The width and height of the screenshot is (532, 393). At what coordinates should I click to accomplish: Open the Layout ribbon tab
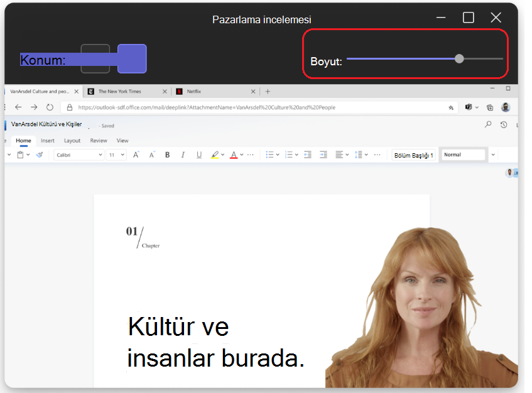72,141
